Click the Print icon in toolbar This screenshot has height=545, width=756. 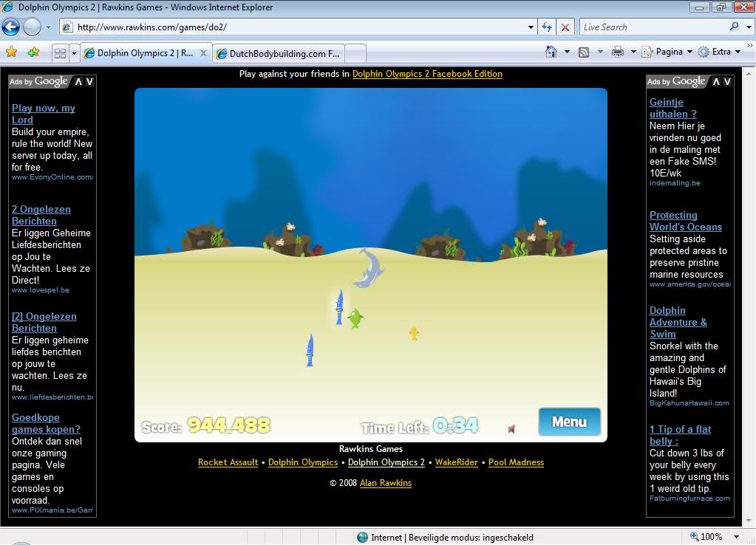tap(618, 52)
